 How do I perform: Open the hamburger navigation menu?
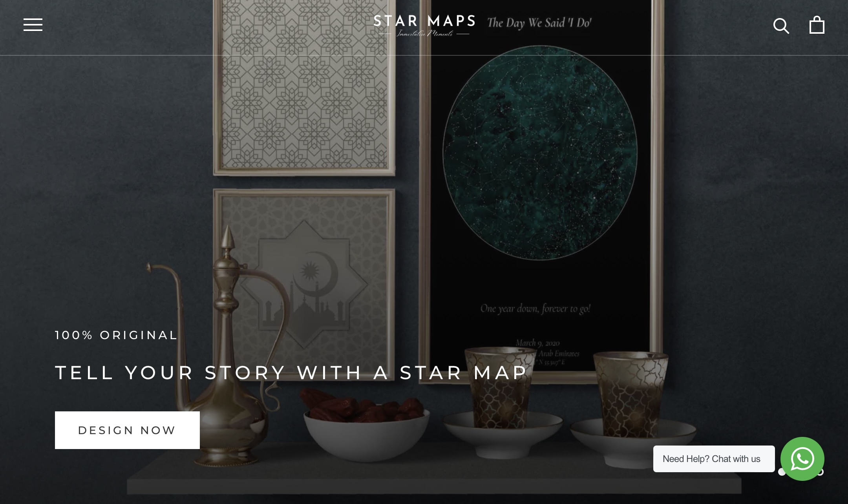pos(33,25)
